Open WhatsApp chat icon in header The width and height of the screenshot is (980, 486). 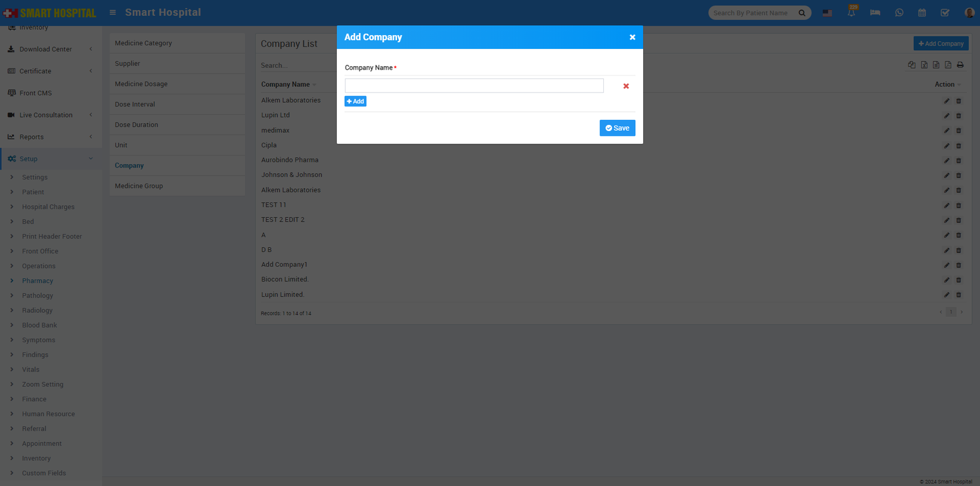(899, 13)
